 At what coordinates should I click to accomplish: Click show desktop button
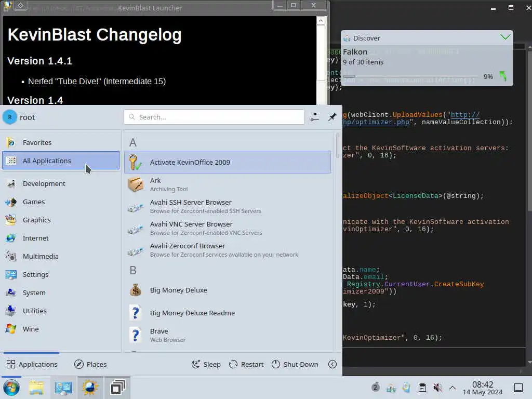[x=518, y=388]
